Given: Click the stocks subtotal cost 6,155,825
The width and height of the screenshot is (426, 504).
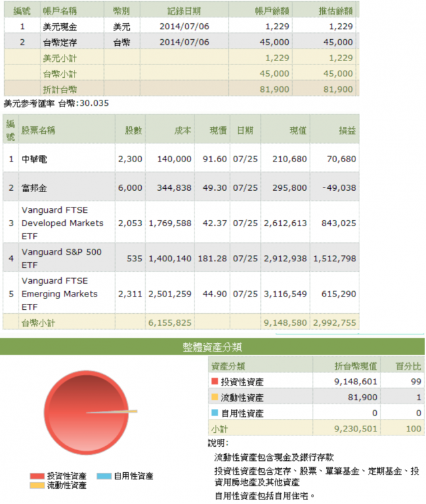Looking at the screenshot, I should [170, 322].
